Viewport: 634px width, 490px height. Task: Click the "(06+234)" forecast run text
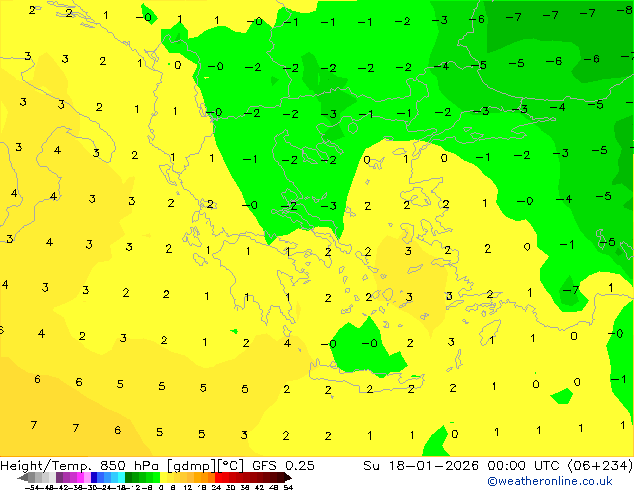[x=600, y=465]
